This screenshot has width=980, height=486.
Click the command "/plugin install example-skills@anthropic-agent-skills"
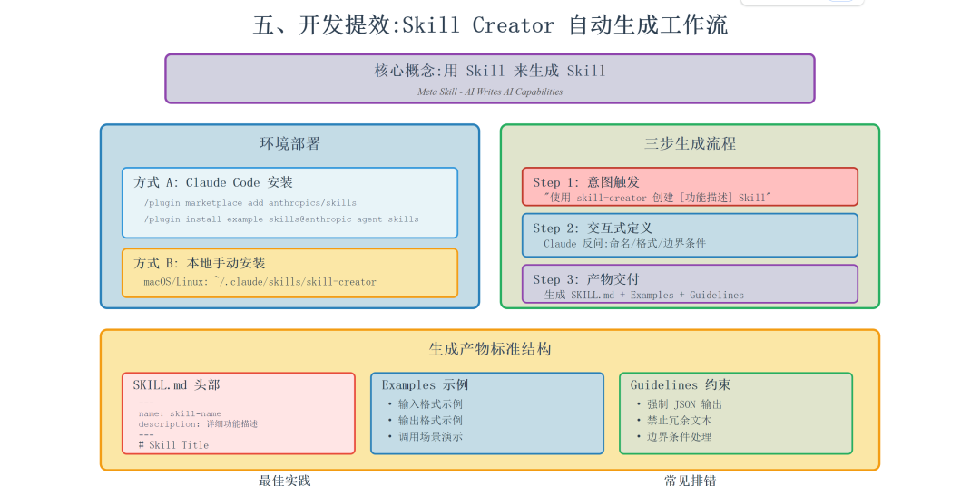point(281,219)
